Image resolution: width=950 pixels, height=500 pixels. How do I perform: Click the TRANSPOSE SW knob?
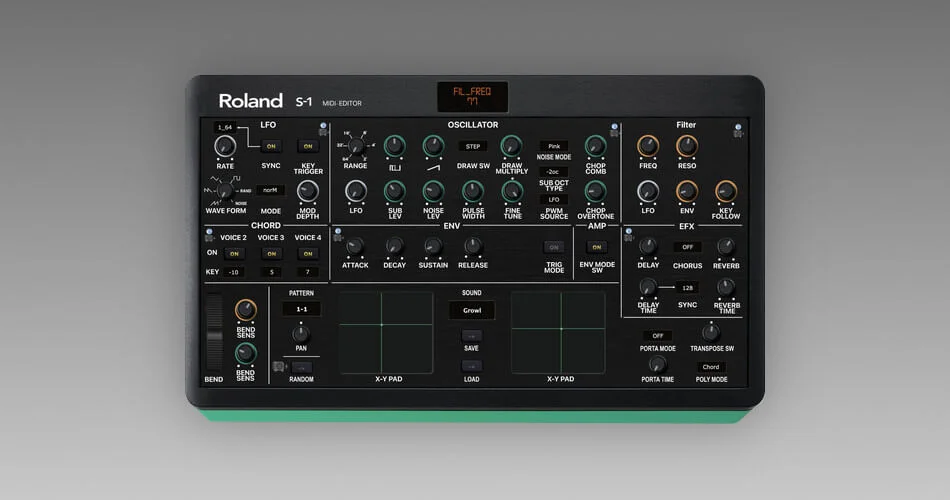(x=711, y=332)
